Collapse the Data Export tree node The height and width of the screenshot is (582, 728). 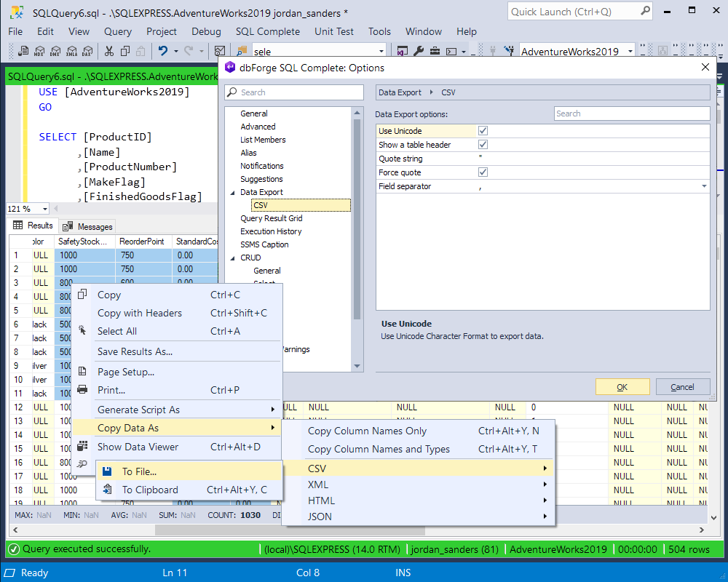233,192
